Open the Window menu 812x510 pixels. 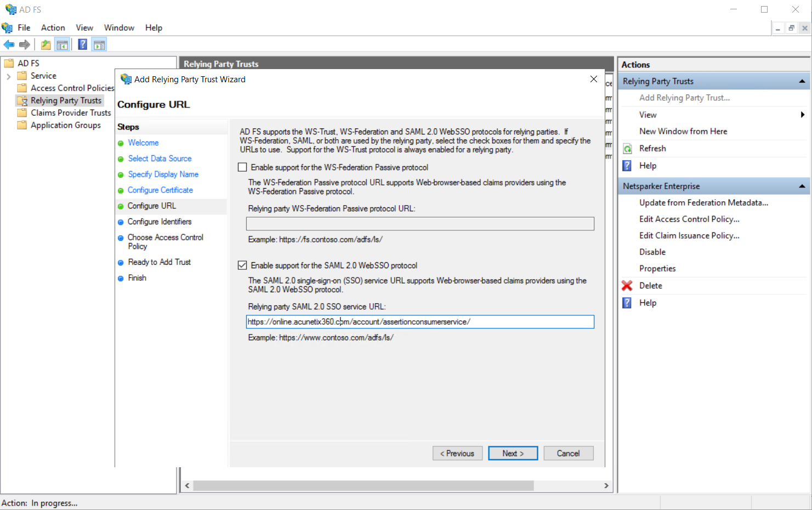click(x=119, y=27)
